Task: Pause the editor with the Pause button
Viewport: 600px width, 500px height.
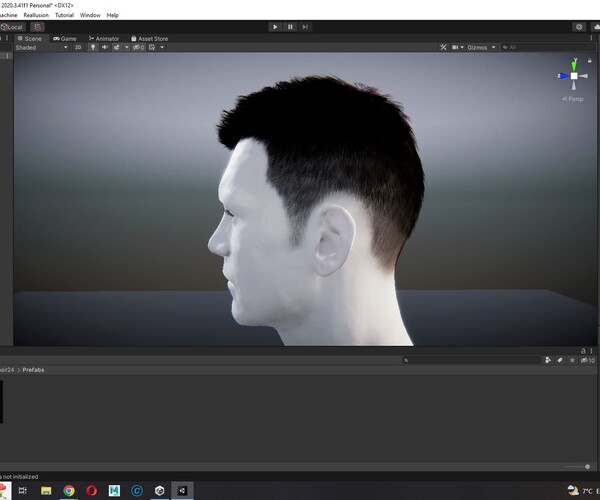Action: tap(290, 27)
